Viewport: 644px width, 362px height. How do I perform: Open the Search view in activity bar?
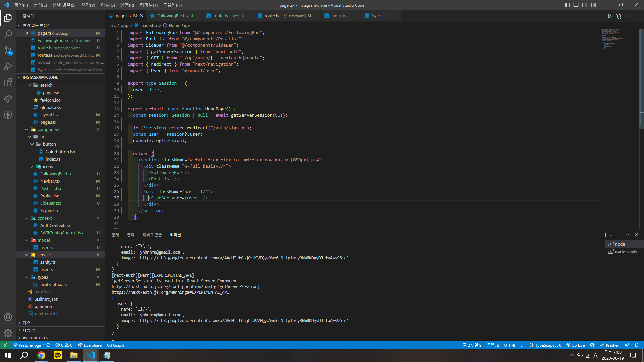coord(8,34)
